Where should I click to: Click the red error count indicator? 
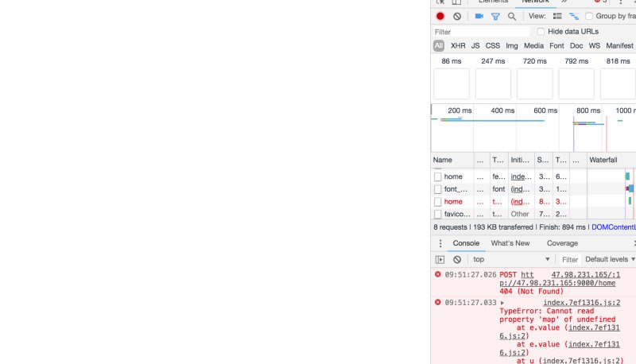point(600,2)
